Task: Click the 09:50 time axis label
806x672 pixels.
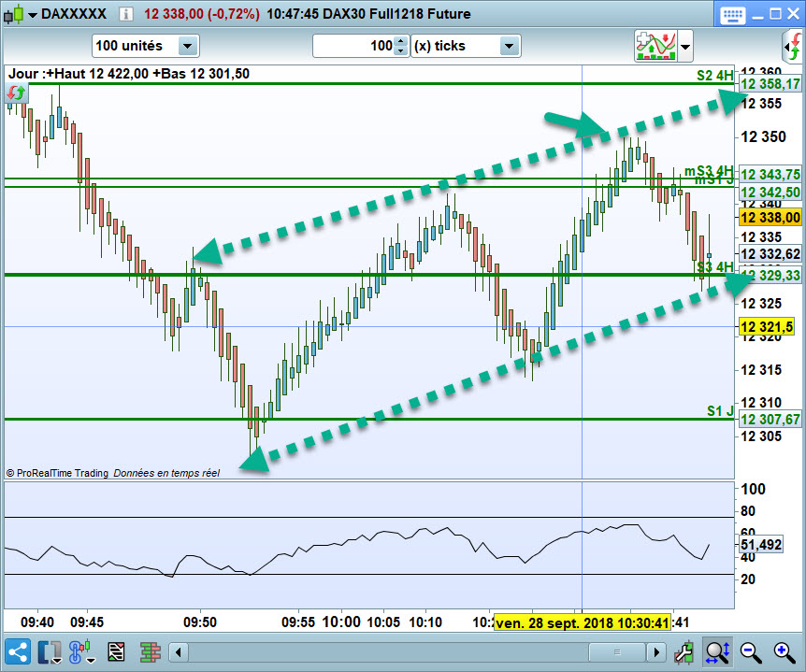Action: [200, 622]
